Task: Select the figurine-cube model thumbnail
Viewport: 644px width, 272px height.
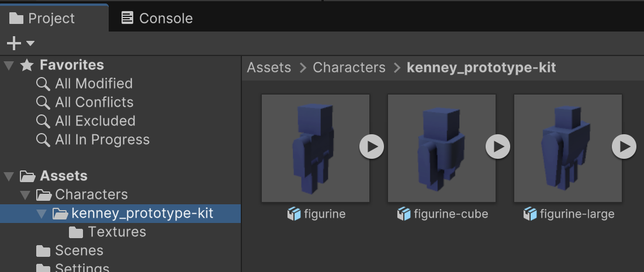Action: point(441,148)
